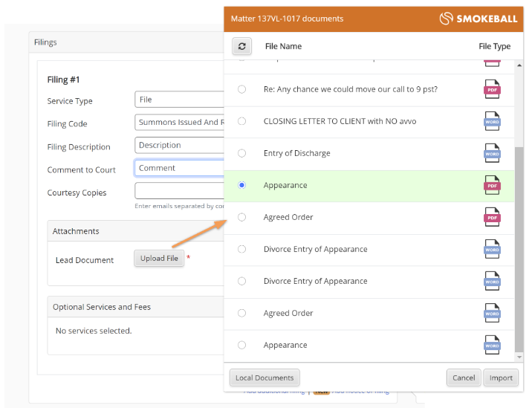Click 'Matter 137VL-1017 documents' title
This screenshot has width=532, height=411.
pyautogui.click(x=287, y=19)
